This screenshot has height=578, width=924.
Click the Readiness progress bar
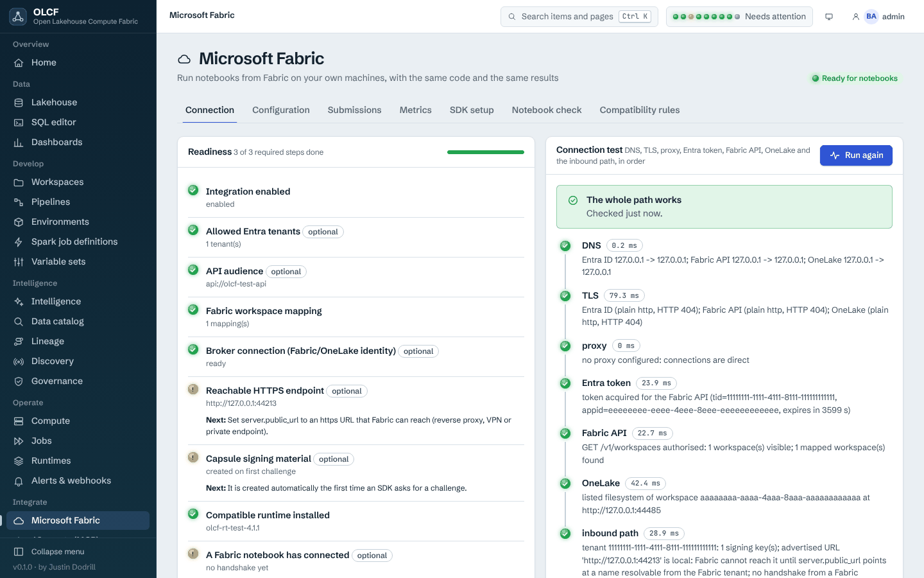point(486,152)
